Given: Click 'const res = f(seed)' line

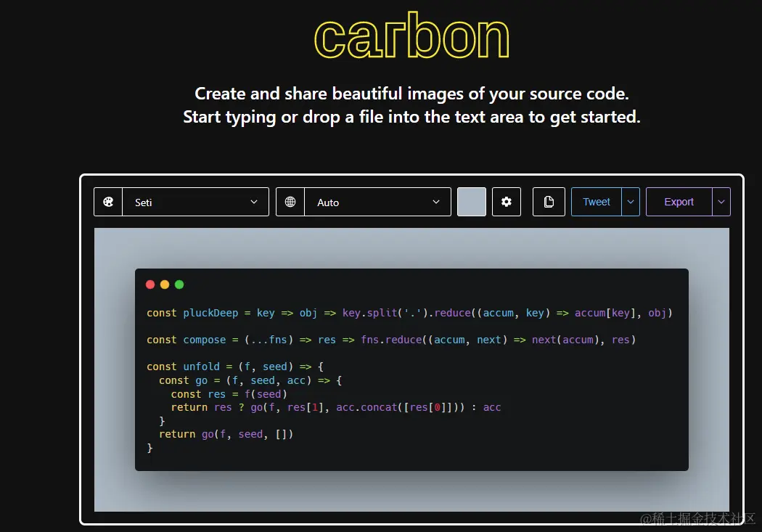Looking at the screenshot, I should [x=229, y=394].
